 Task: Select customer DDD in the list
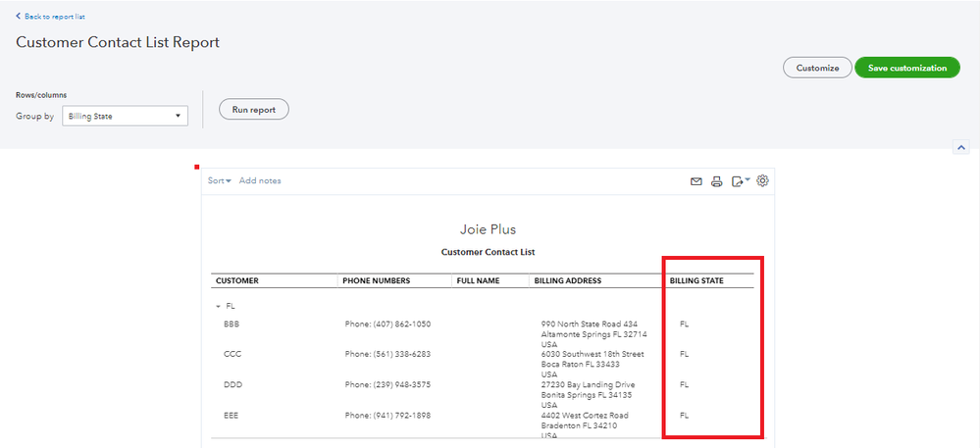coord(232,384)
